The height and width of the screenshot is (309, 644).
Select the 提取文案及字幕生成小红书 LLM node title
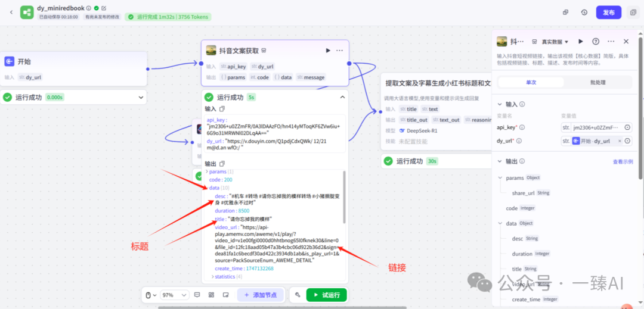[438, 83]
